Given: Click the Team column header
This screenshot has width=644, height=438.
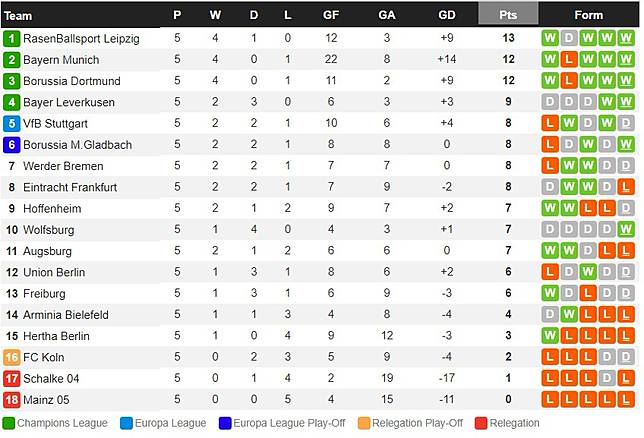Looking at the screenshot, I should click(x=18, y=16).
